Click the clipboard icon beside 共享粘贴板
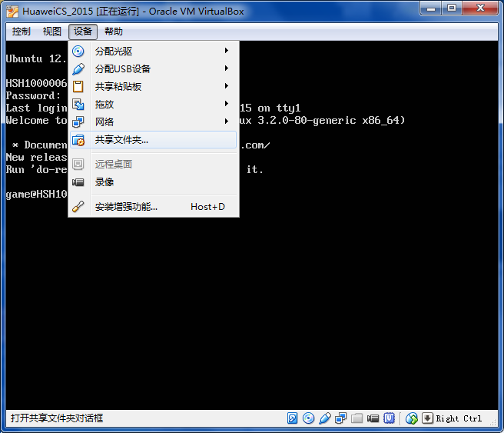The width and height of the screenshot is (504, 433). point(78,87)
